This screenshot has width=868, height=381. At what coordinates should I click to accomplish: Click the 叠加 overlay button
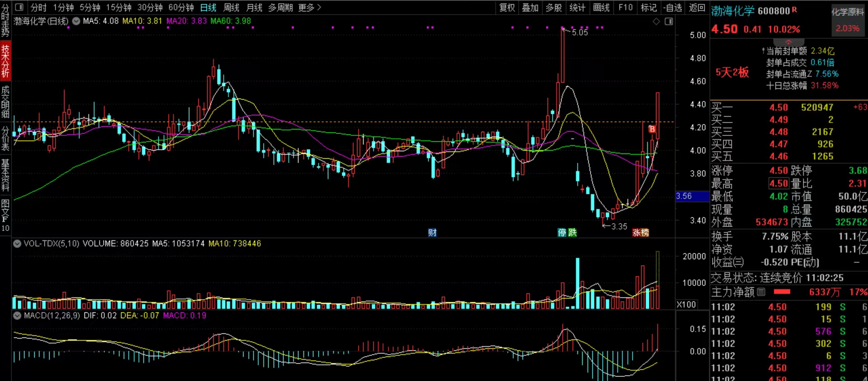click(x=530, y=7)
